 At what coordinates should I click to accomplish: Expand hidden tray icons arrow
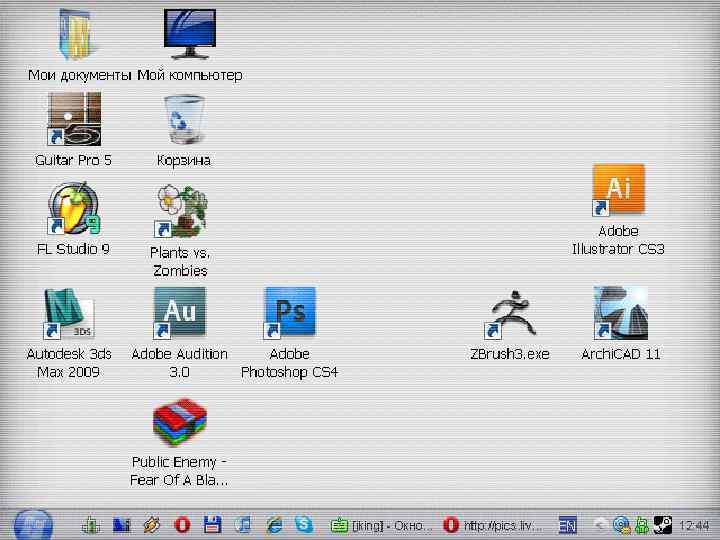pos(599,525)
